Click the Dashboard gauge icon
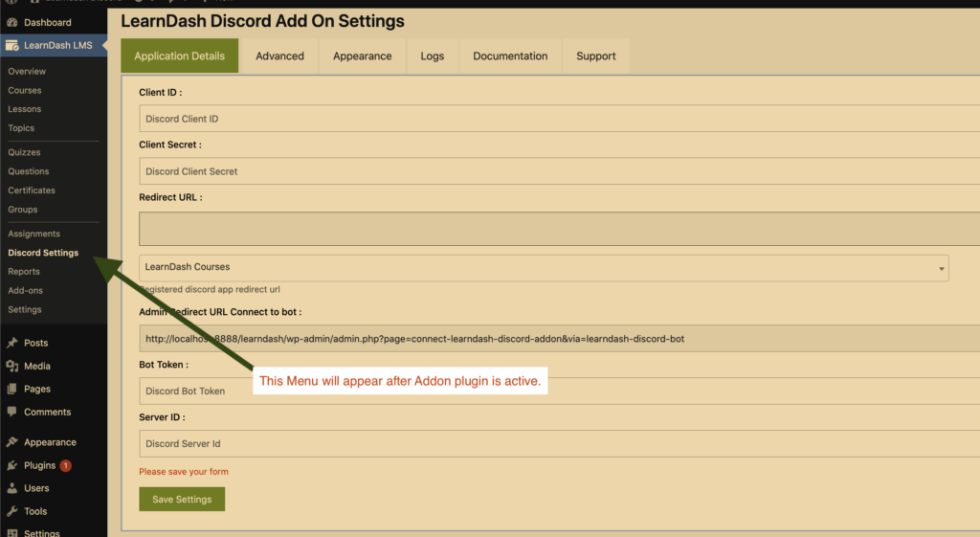The width and height of the screenshot is (980, 537). [11, 23]
